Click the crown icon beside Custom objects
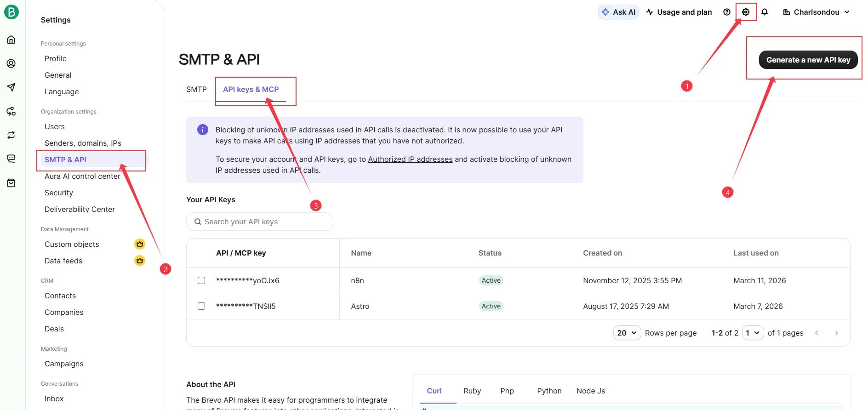This screenshot has width=868, height=410. 140,244
